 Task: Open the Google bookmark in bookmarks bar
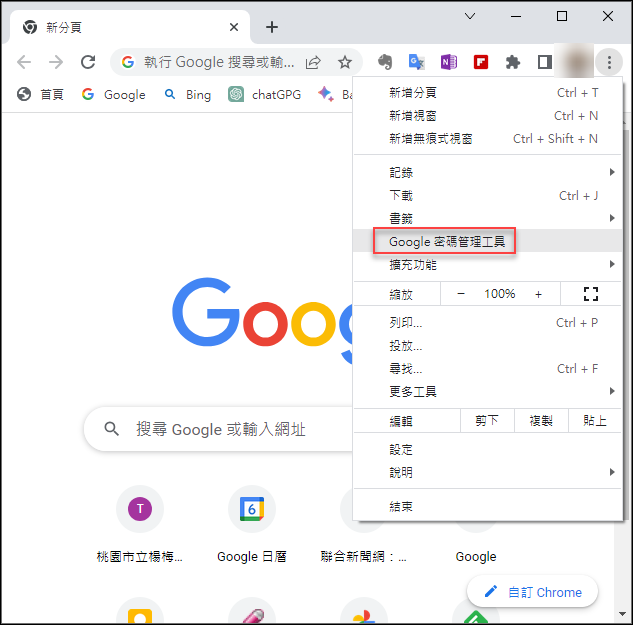point(113,94)
